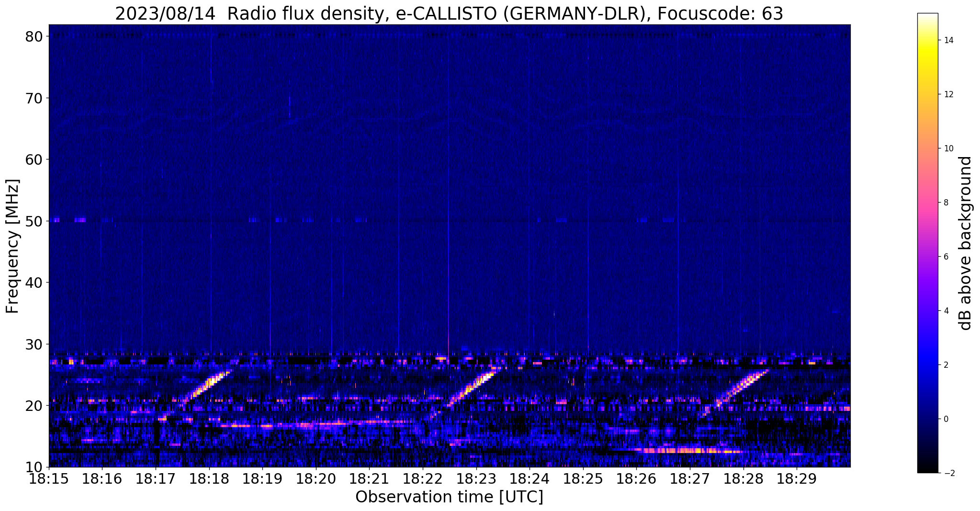Viewport: 980px width, 511px height.
Task: Click the '18:19' time tick label
Action: click(x=262, y=478)
